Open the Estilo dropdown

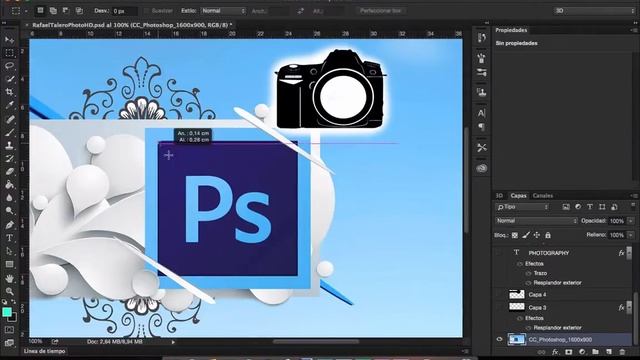223,11
